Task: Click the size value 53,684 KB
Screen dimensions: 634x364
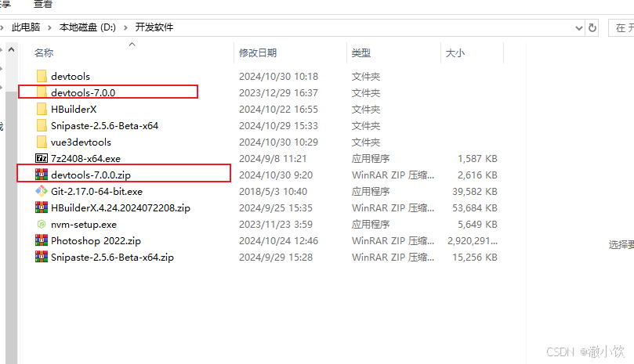Action: tap(475, 208)
